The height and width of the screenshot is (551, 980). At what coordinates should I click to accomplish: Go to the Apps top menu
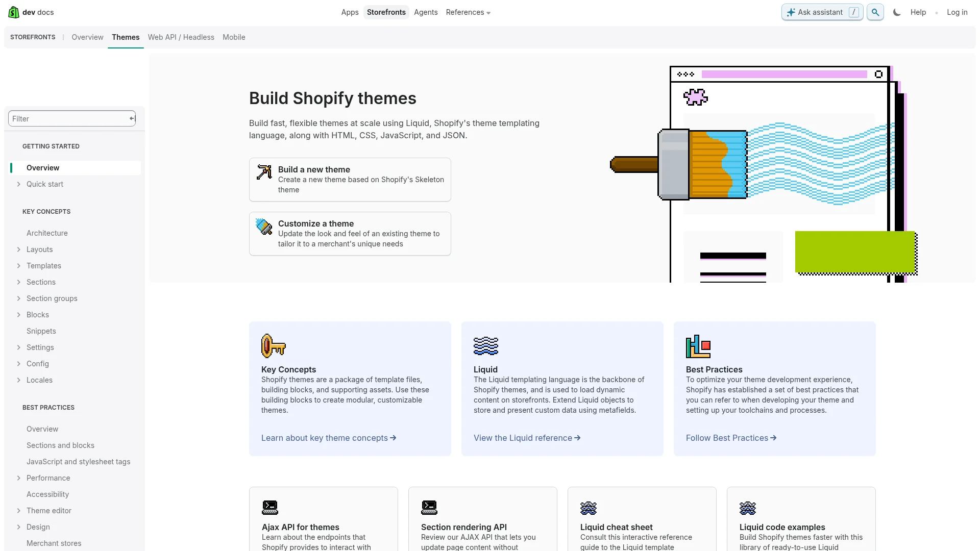350,12
